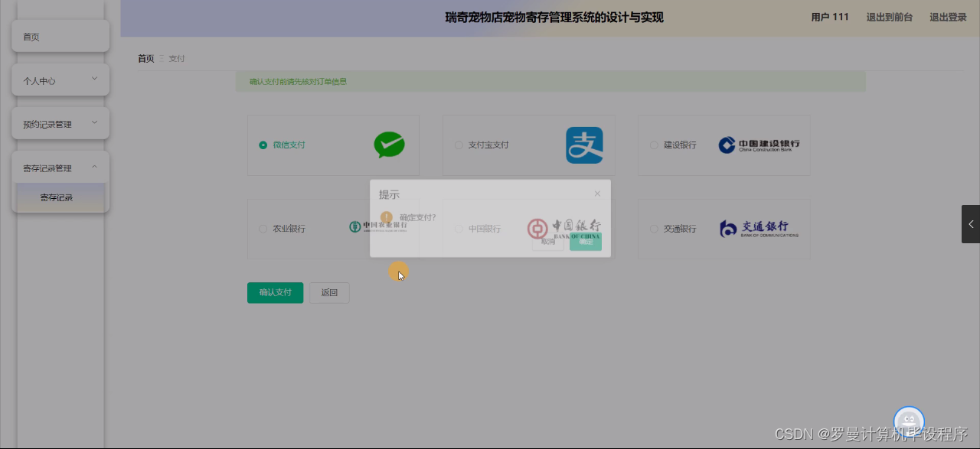Click the Bank of Communications logo
980x449 pixels.
758,228
